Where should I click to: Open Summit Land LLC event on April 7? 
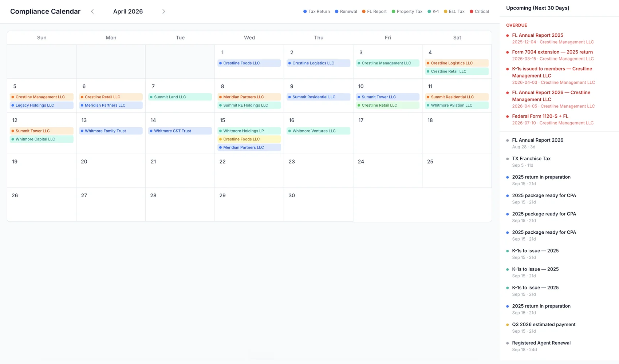[x=180, y=97]
